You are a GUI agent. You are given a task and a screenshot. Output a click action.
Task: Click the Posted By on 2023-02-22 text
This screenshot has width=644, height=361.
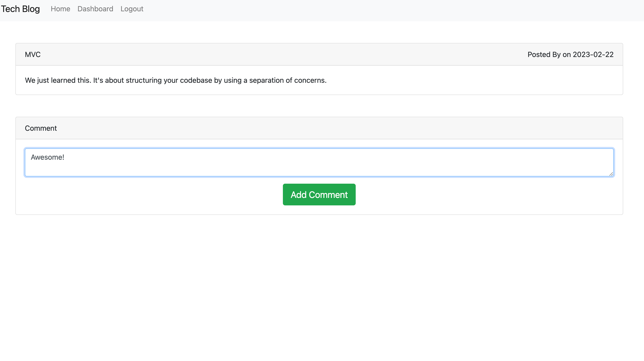click(570, 55)
